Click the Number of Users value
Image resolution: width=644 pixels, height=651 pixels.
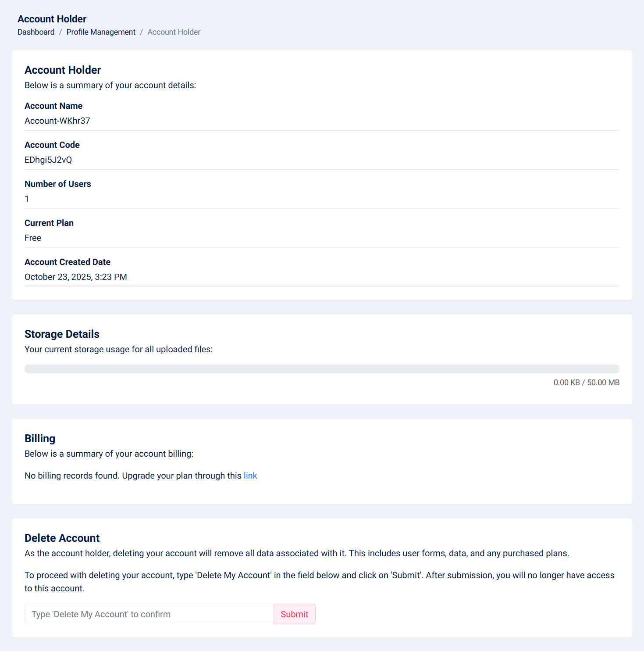[x=27, y=199]
